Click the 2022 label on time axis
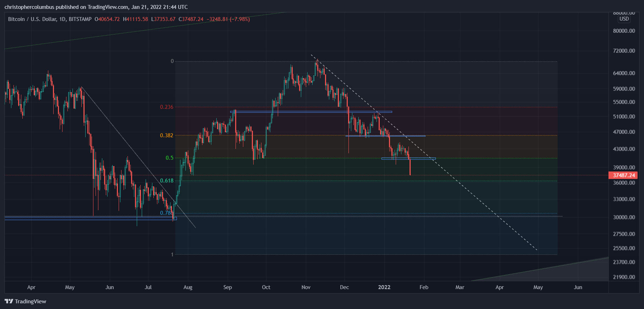The height and width of the screenshot is (309, 644). pos(384,287)
